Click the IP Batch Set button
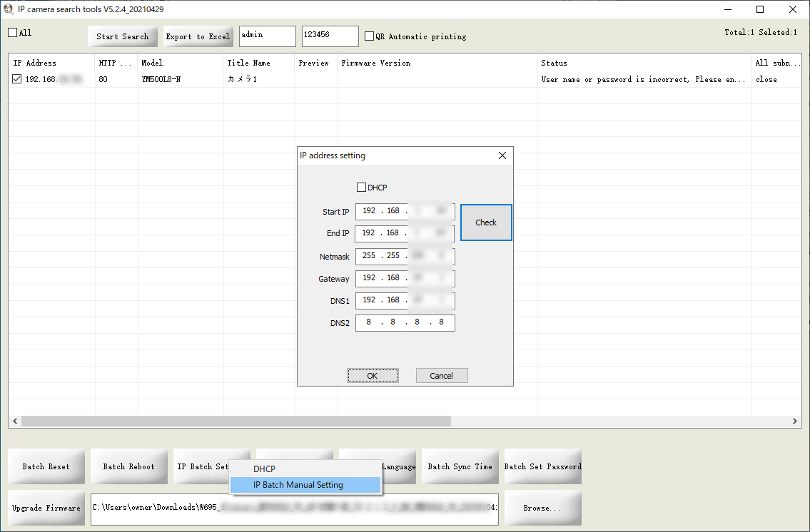 point(203,466)
